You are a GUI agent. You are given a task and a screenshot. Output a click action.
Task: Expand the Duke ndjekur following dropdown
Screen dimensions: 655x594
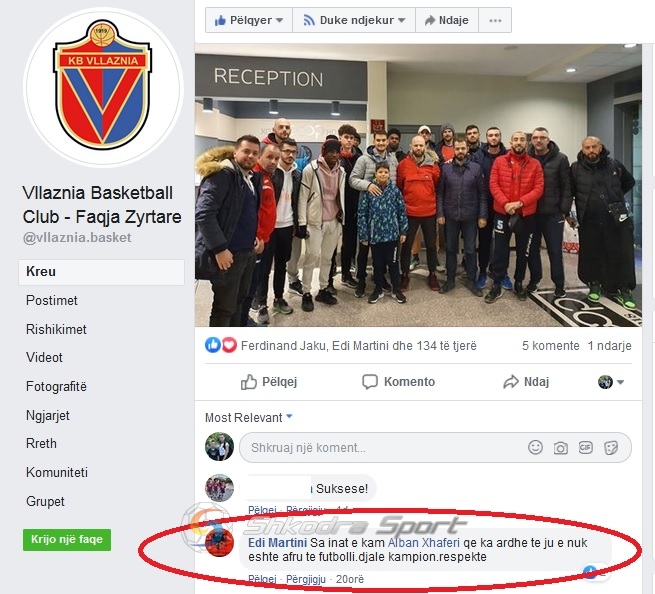(354, 20)
